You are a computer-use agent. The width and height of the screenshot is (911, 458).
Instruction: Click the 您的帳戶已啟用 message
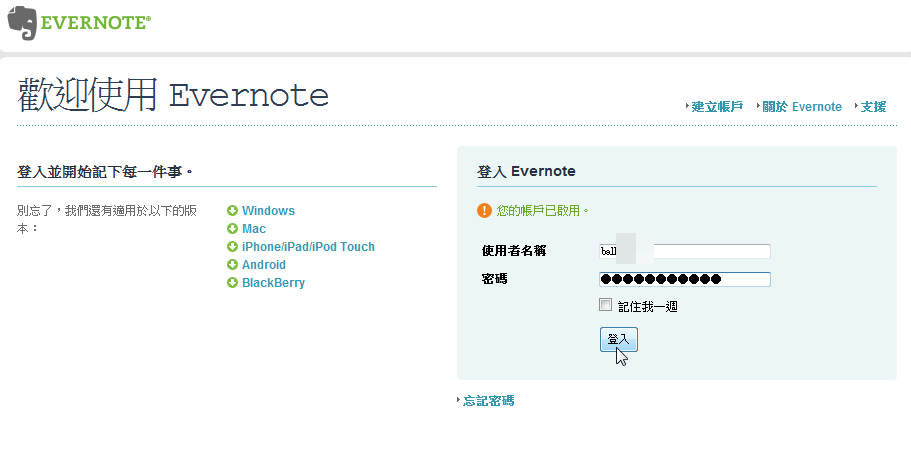(x=543, y=210)
